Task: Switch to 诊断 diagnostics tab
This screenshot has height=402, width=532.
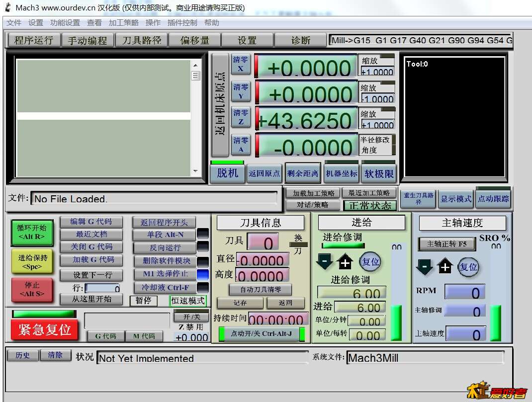Action: (301, 40)
